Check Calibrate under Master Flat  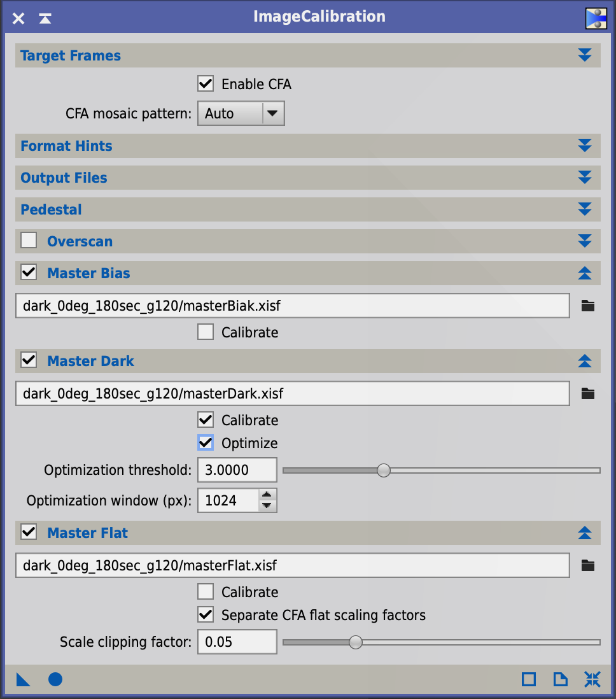pyautogui.click(x=206, y=592)
